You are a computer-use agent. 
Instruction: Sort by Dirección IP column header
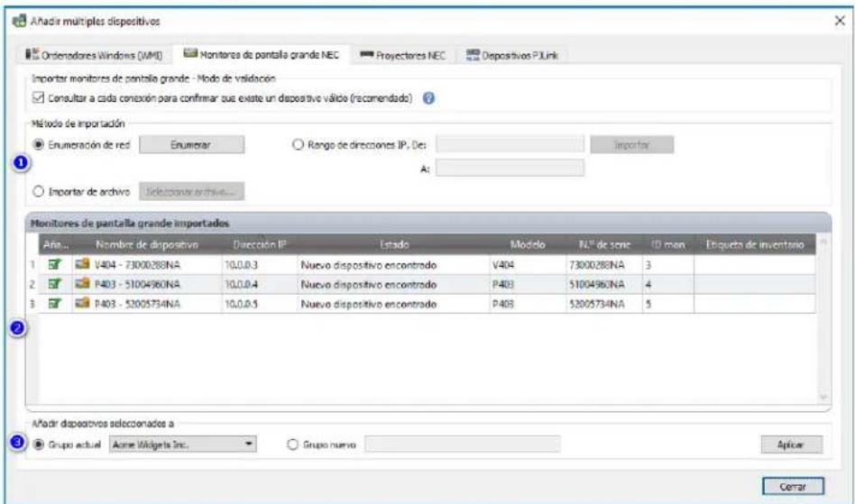(260, 244)
